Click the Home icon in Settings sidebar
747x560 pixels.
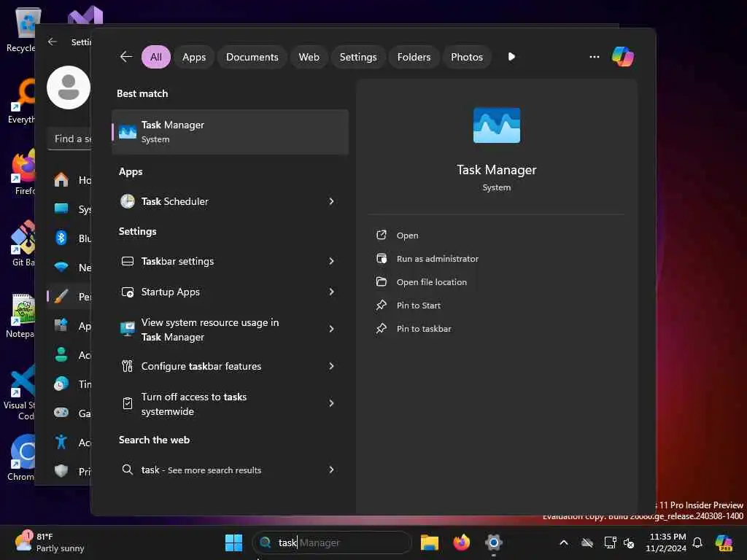tap(61, 179)
